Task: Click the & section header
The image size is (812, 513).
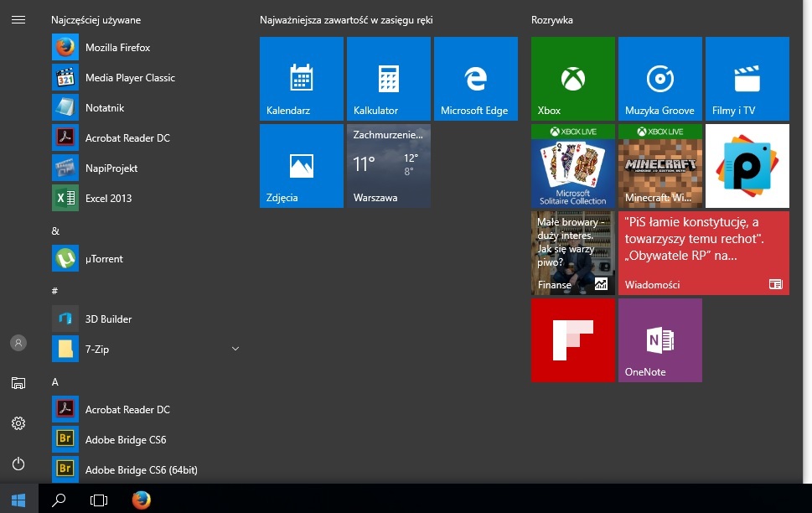Action: click(x=55, y=231)
